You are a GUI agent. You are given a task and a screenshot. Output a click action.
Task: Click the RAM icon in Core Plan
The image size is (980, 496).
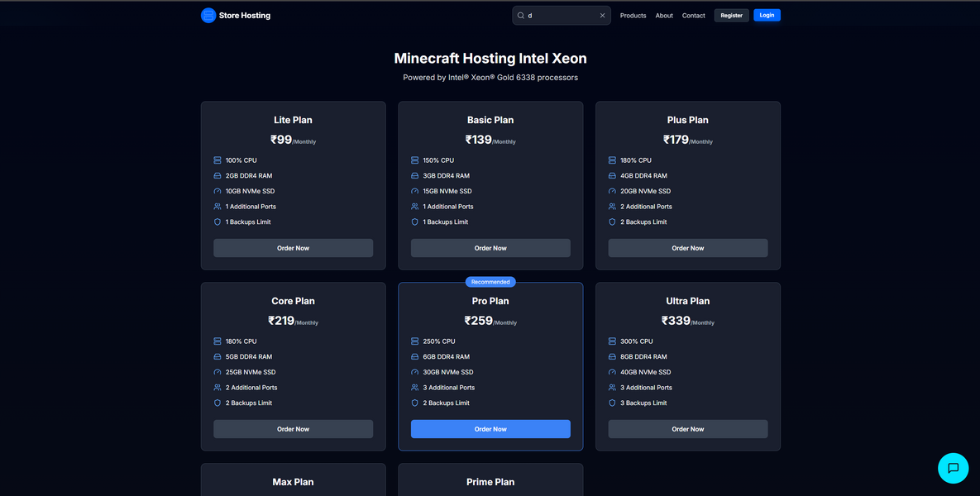click(218, 356)
